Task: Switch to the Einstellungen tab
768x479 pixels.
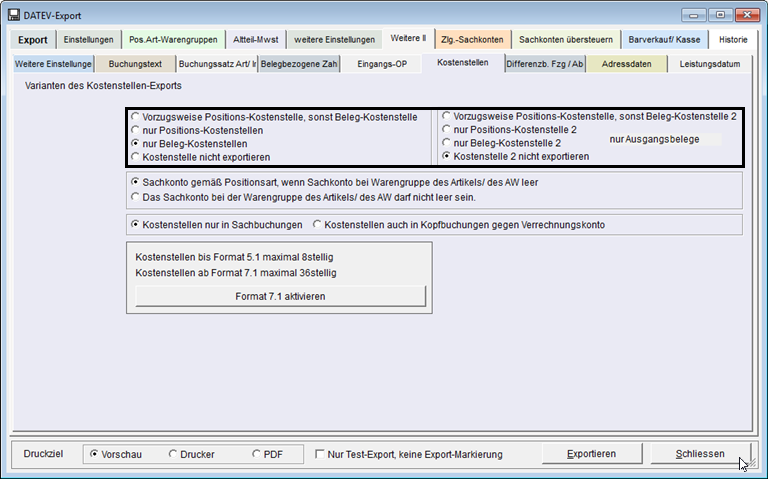Action: pyautogui.click(x=88, y=40)
